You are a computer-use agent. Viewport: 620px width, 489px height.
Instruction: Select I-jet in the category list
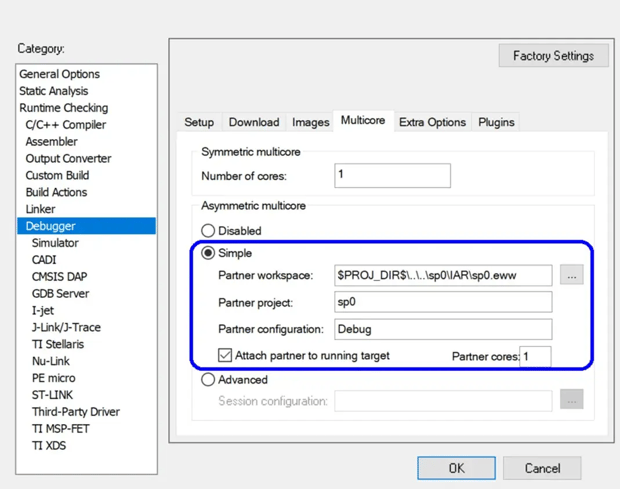coord(43,310)
